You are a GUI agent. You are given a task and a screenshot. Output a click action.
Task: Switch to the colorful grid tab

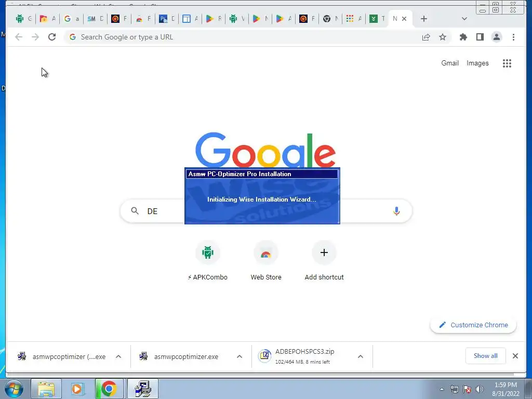tap(354, 19)
